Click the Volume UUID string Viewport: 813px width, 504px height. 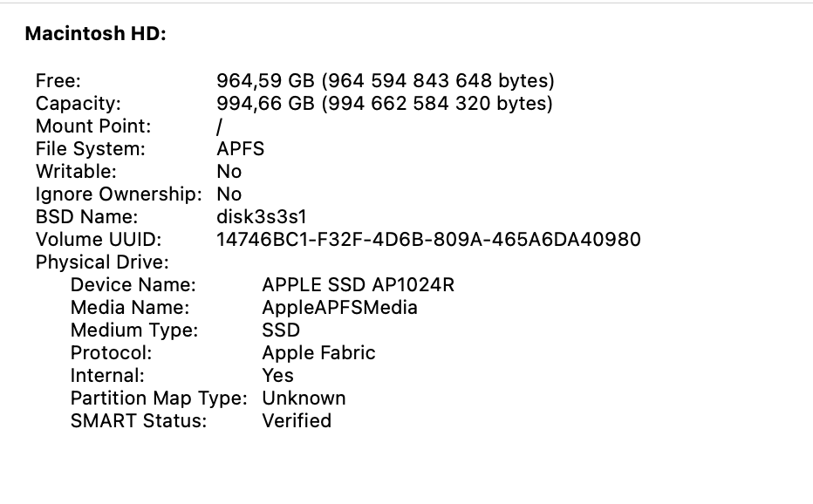428,240
